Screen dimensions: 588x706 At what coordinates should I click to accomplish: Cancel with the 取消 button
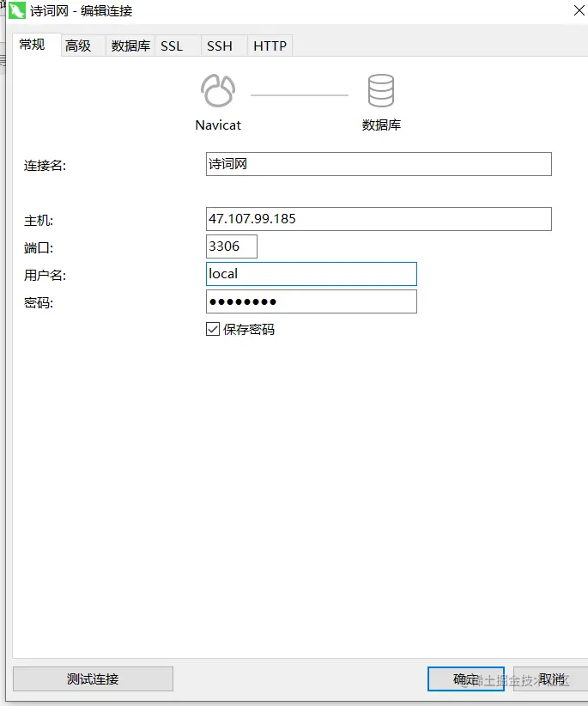click(x=552, y=679)
